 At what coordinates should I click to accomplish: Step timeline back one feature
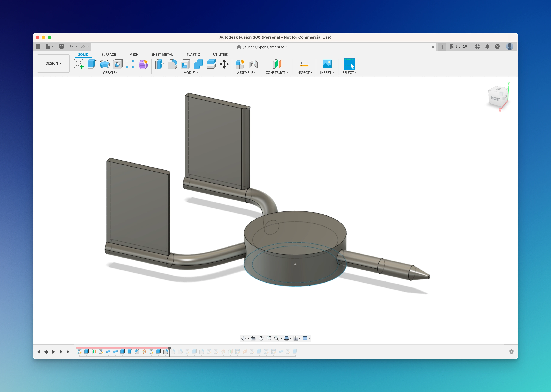(46, 352)
